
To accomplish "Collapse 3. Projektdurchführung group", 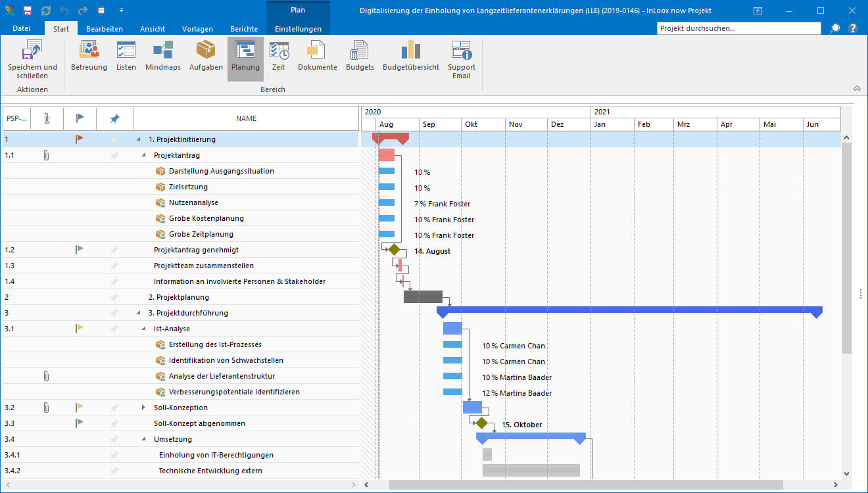I will (x=139, y=313).
